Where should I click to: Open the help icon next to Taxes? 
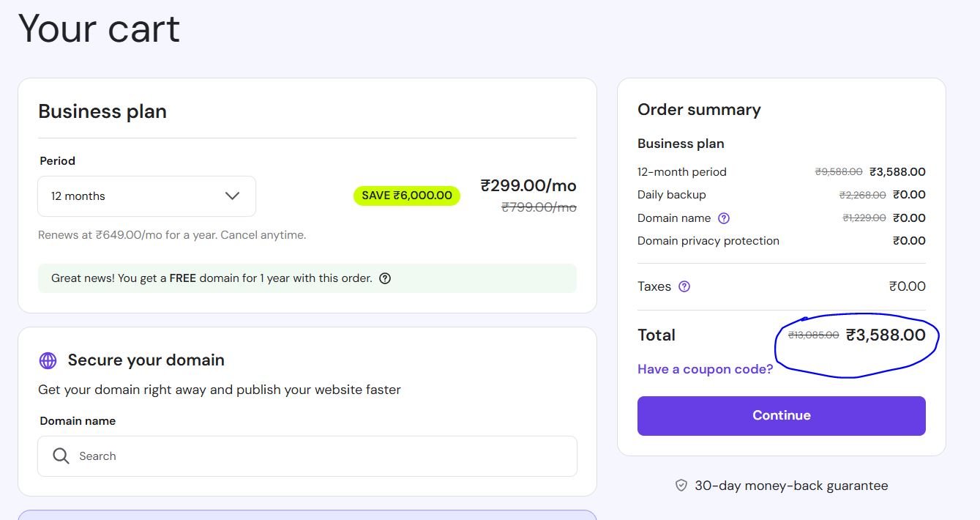684,286
